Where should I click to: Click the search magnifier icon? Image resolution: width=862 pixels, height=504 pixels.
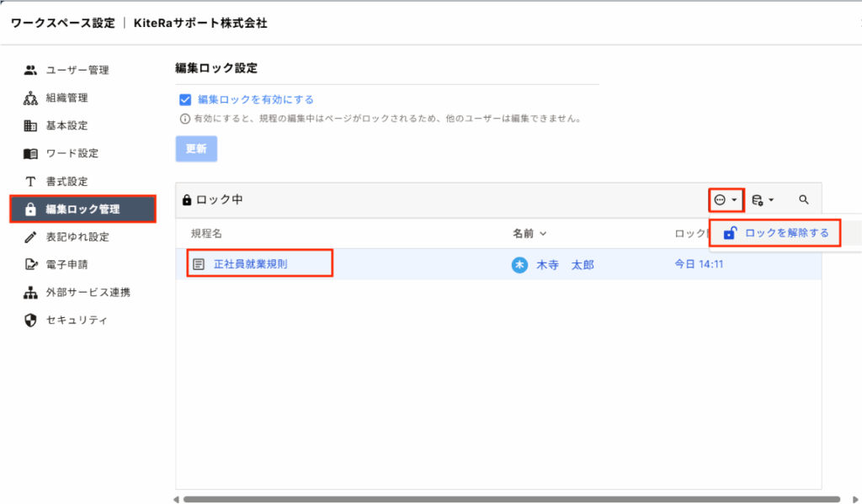pos(804,199)
